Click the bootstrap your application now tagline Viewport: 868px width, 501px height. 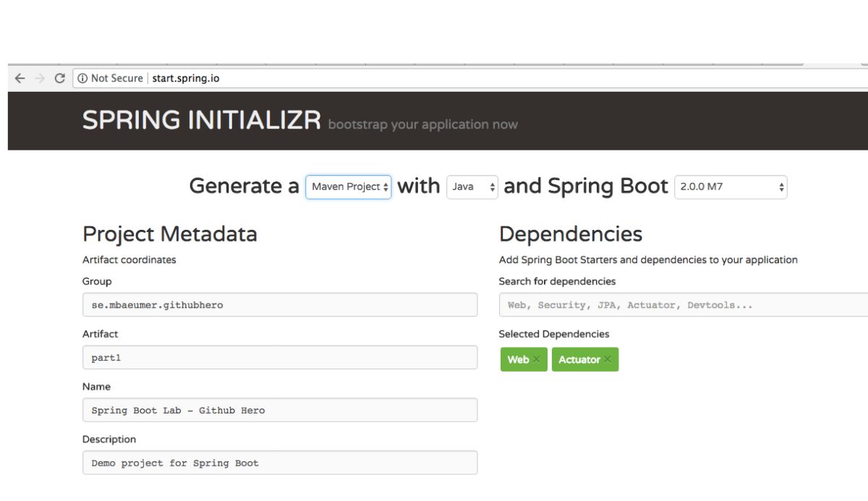[423, 124]
